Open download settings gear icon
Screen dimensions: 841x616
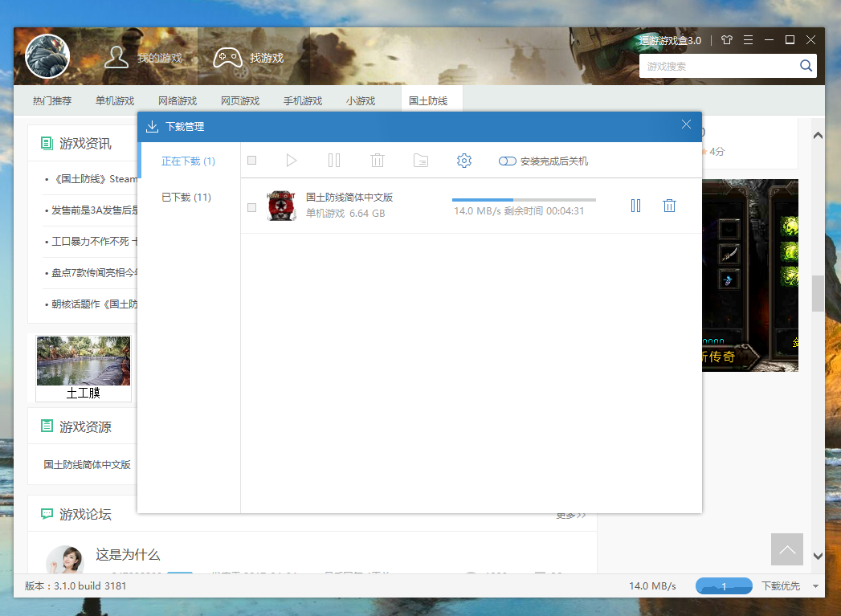click(464, 161)
